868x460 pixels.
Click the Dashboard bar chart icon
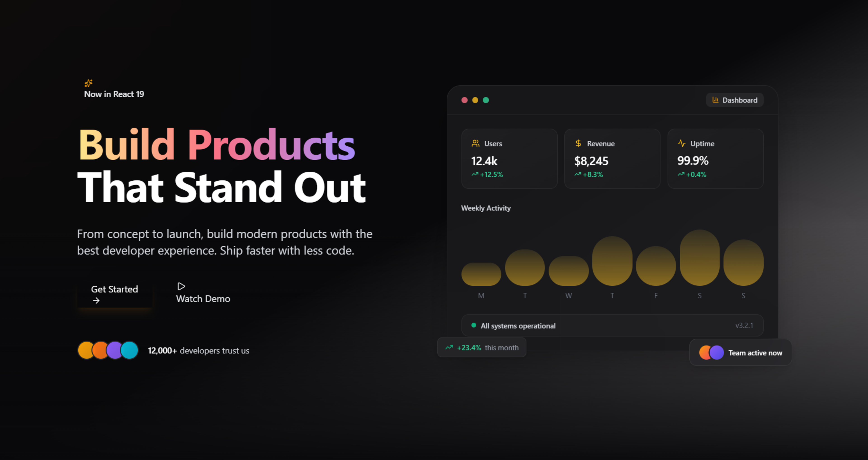tap(715, 100)
